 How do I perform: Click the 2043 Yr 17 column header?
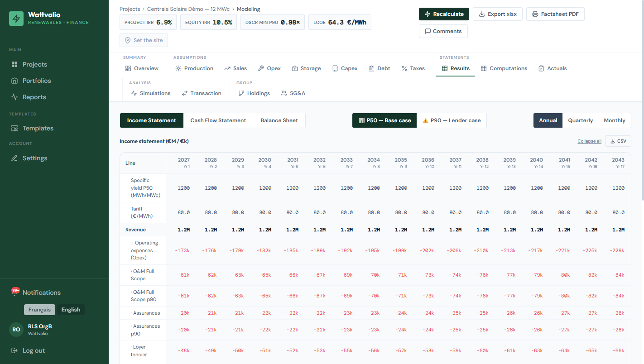click(x=618, y=163)
